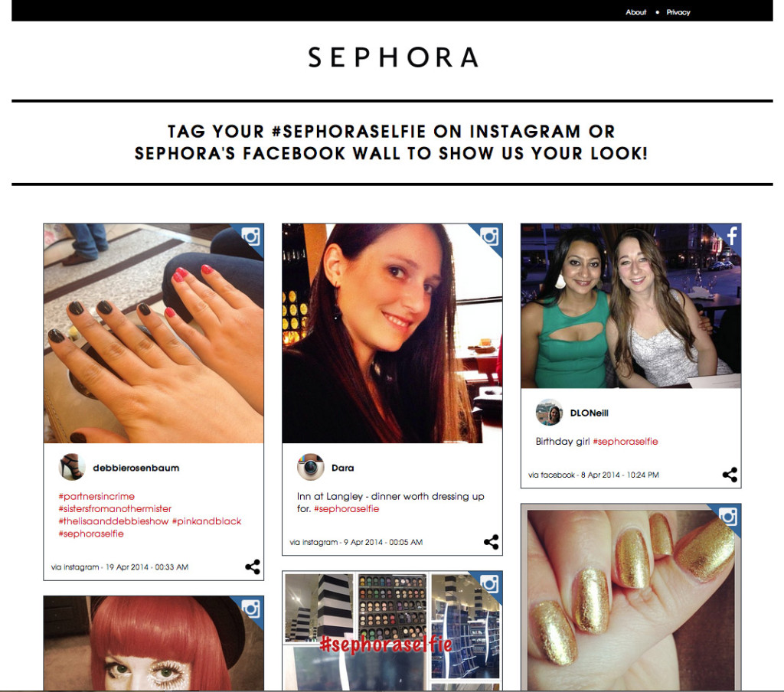
Task: Click Facebook badge on birthday girl photo
Action: coord(732,235)
